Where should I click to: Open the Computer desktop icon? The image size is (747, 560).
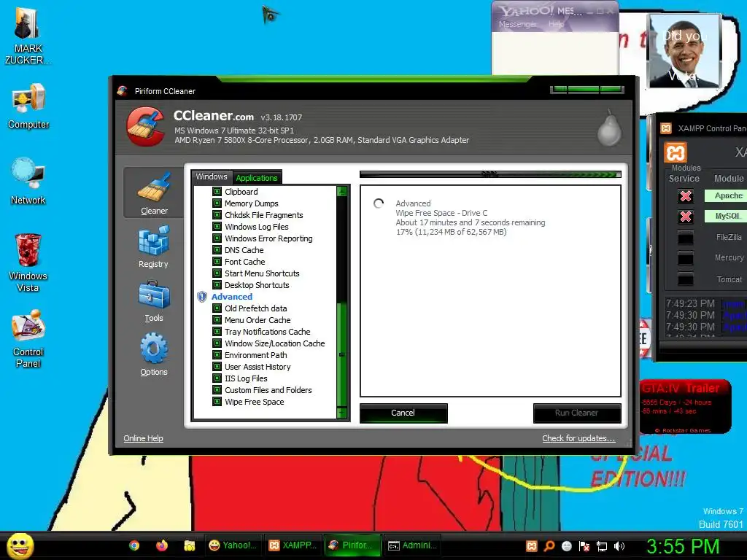[x=28, y=106]
